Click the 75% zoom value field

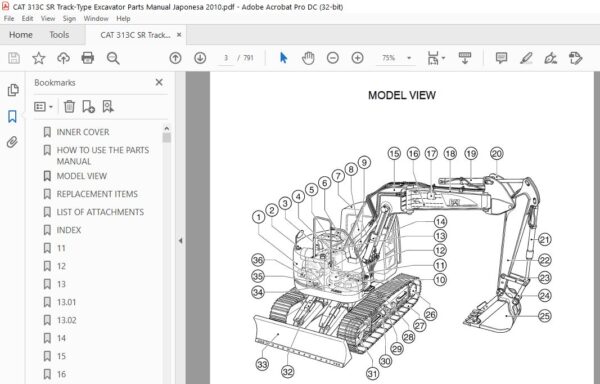tap(388, 58)
